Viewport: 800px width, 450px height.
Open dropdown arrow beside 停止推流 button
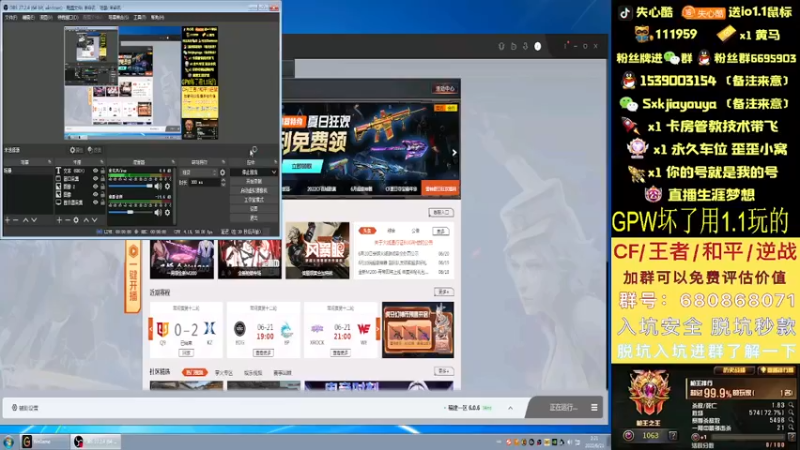[274, 172]
